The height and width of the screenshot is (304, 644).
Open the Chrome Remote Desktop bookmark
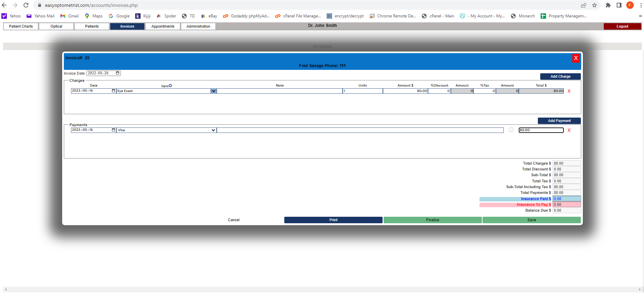pos(393,16)
